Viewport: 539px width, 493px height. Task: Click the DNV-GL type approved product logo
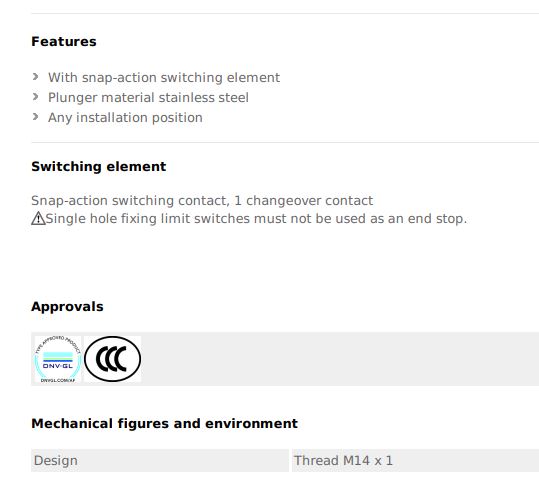point(58,359)
